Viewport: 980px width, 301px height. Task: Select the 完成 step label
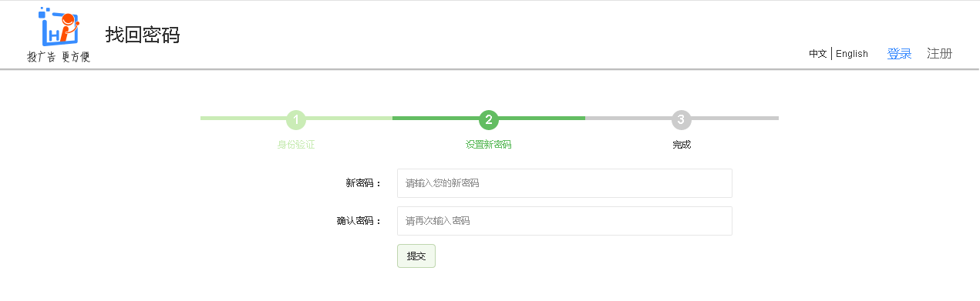click(682, 145)
